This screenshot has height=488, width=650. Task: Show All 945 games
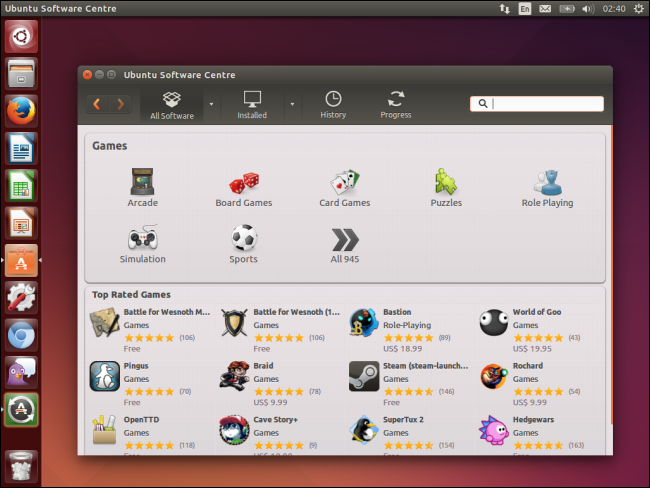[345, 245]
